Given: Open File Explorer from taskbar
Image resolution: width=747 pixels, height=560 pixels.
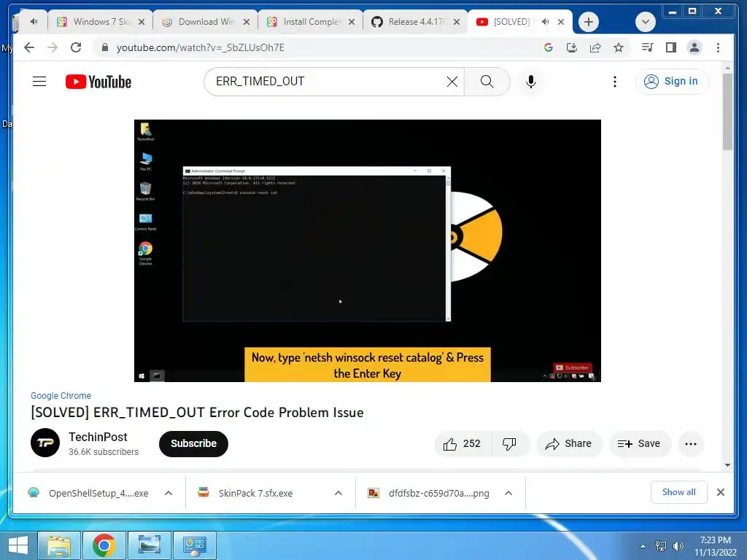Looking at the screenshot, I should click(x=58, y=545).
